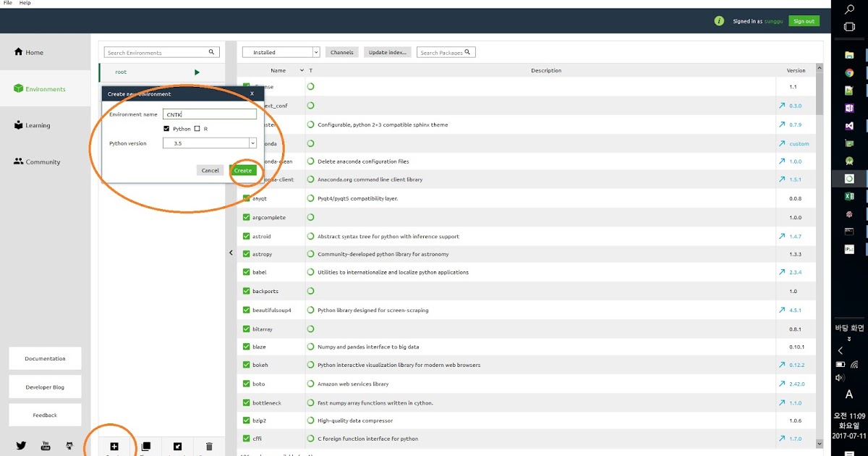868x456 pixels.
Task: Click the status circle in the anyqt row
Action: click(310, 198)
